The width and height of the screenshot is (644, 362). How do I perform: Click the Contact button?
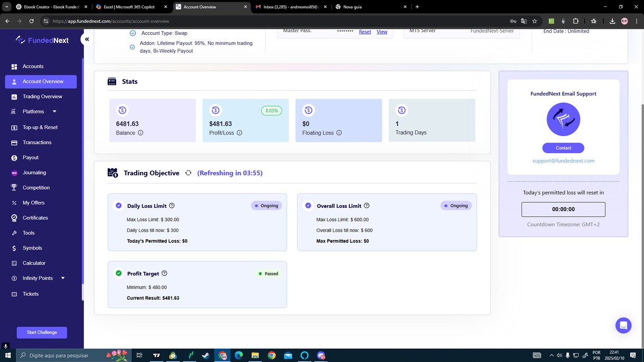click(x=563, y=148)
